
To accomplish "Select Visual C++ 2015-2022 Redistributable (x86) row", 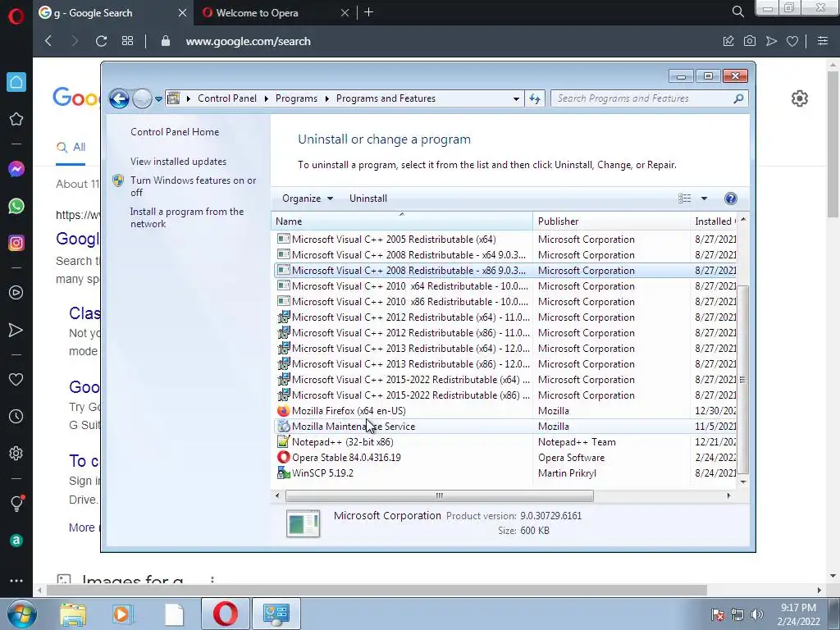I will [504, 395].
